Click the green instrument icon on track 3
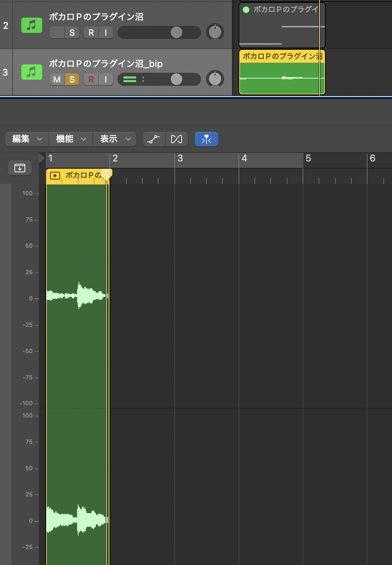The width and height of the screenshot is (392, 565). (32, 72)
